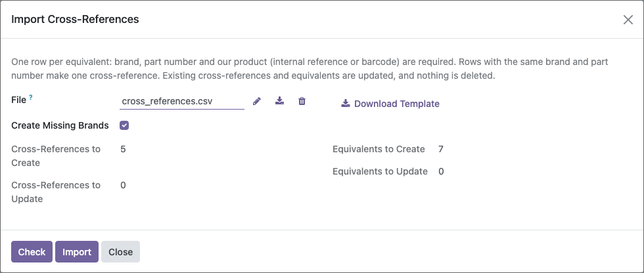Screen dimensions: 644x273
Task: Click the Import Cross-References dialog title
Action: coord(75,19)
